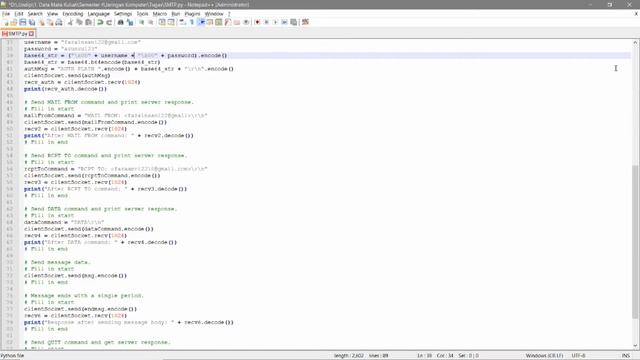
Task: Show the Document Map panel
Action: (219, 22)
